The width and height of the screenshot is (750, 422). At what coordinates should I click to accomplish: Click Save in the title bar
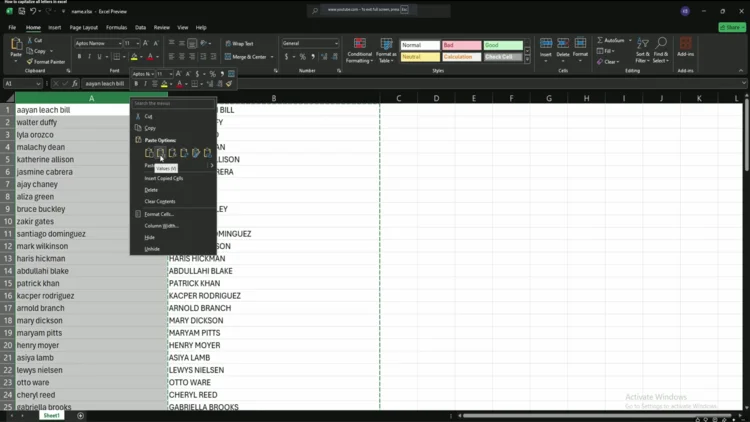click(22, 11)
